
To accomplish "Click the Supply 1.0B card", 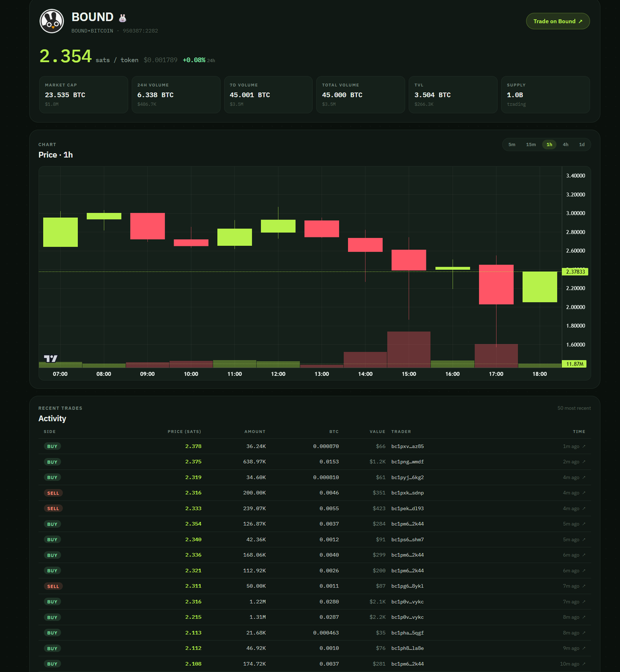I will point(546,95).
